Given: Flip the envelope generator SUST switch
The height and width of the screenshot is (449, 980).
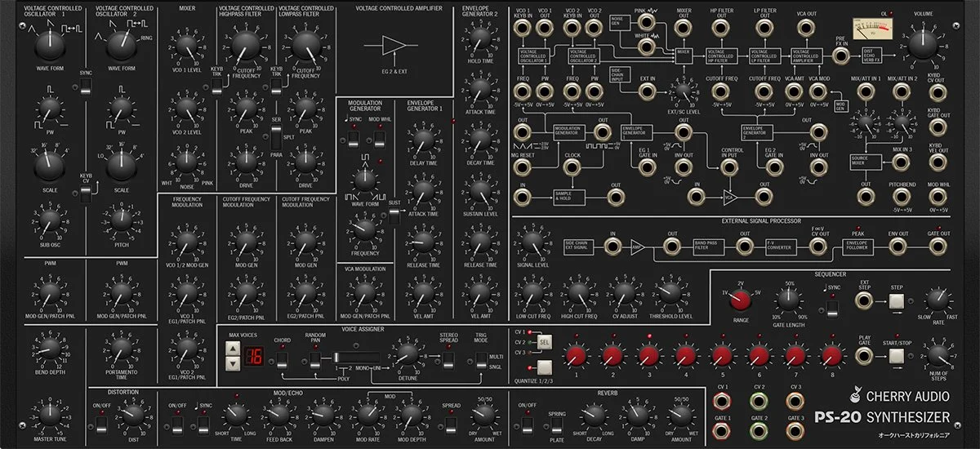Looking at the screenshot, I should pos(394,216).
